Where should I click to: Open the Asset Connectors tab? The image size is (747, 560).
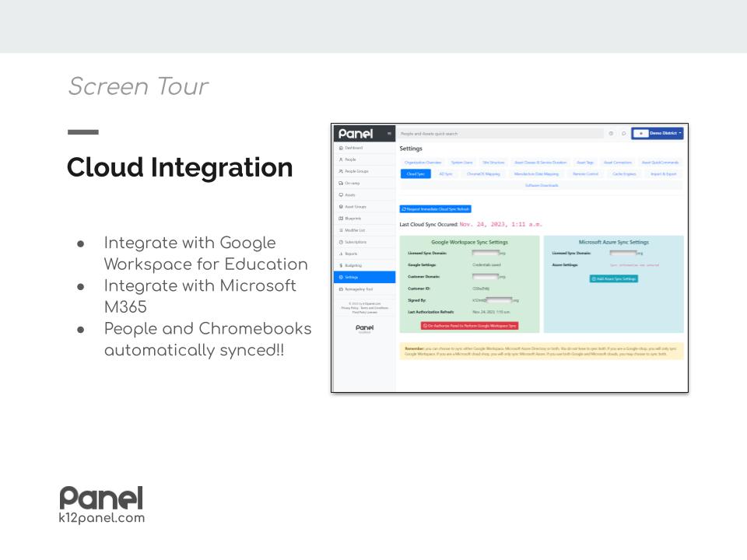coord(617,163)
